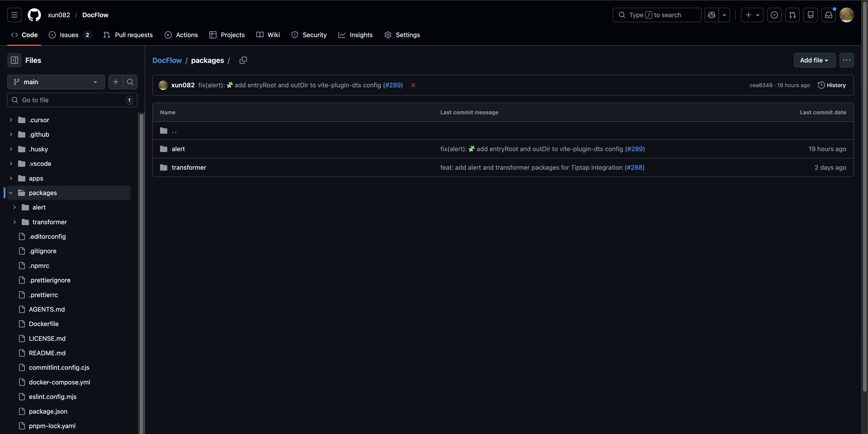Image resolution: width=868 pixels, height=434 pixels.
Task: Open pull request #288 link
Action: coord(634,168)
